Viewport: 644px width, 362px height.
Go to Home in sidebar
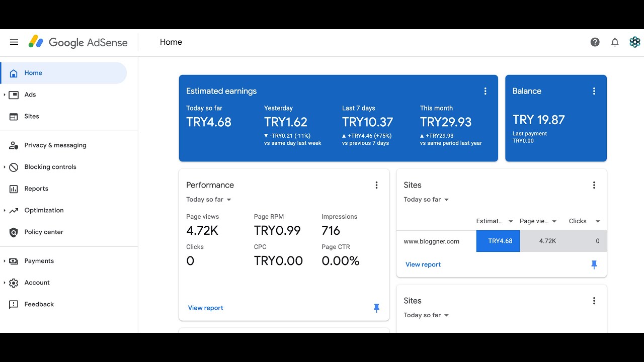click(63, 73)
